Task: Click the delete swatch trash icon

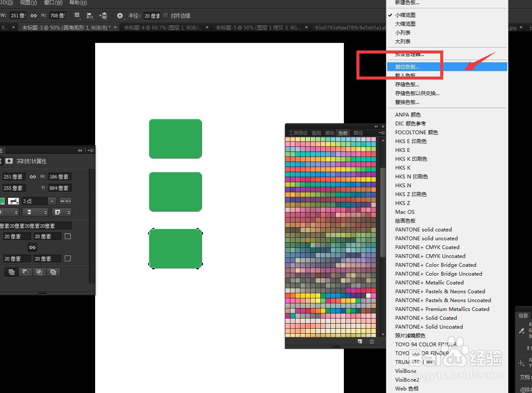Action: click(372, 342)
